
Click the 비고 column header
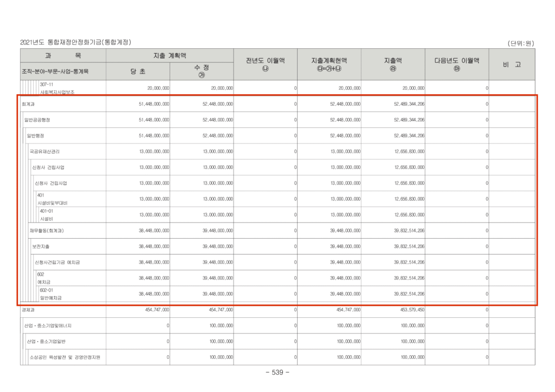[x=511, y=64]
